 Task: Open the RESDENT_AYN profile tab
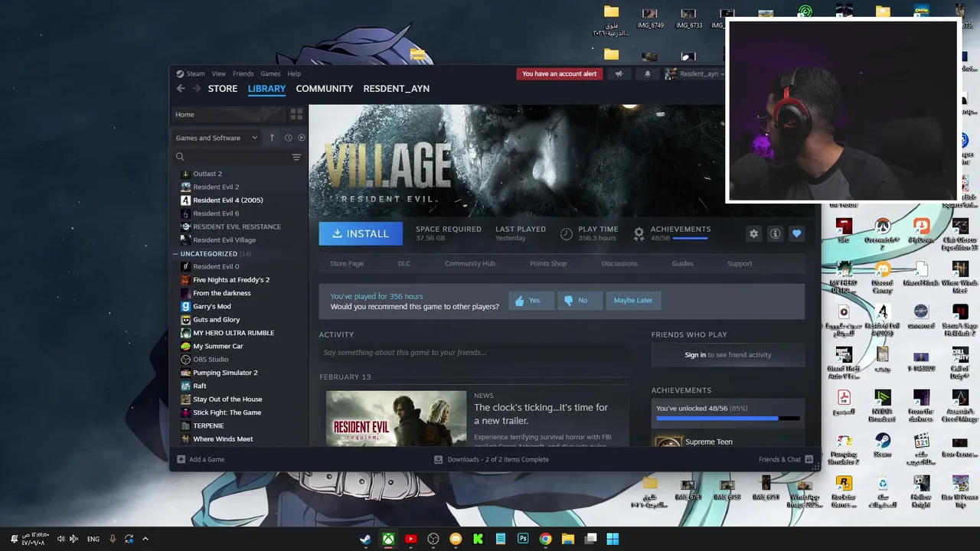397,89
